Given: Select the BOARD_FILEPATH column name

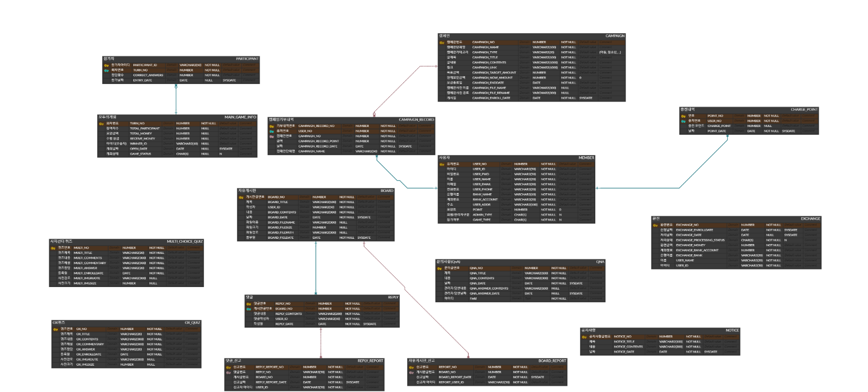Looking at the screenshot, I should tap(281, 233).
